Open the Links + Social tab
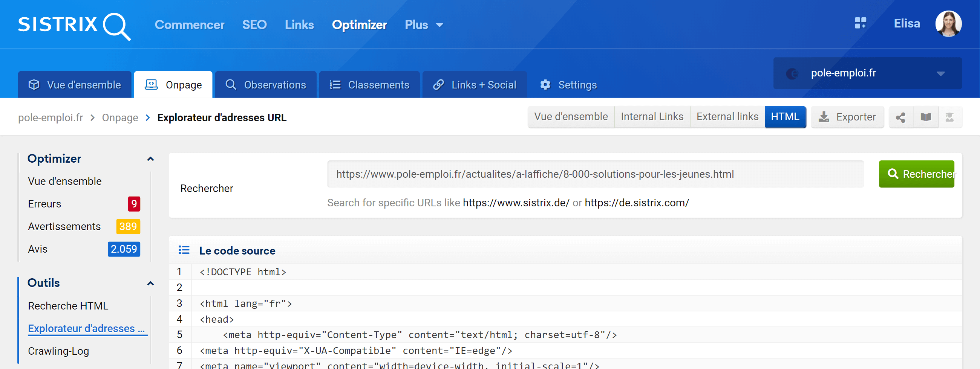Viewport: 980px width, 369px height. tap(475, 85)
